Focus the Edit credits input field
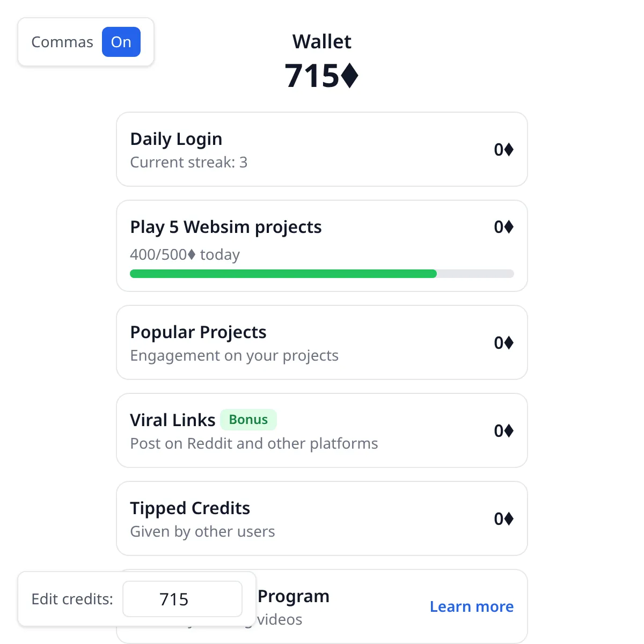The image size is (644, 644). 182,599
